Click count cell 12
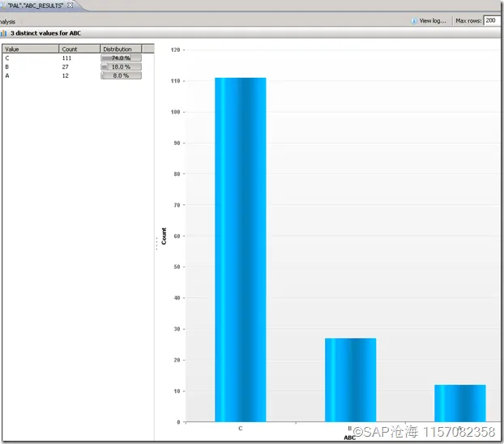 point(66,75)
